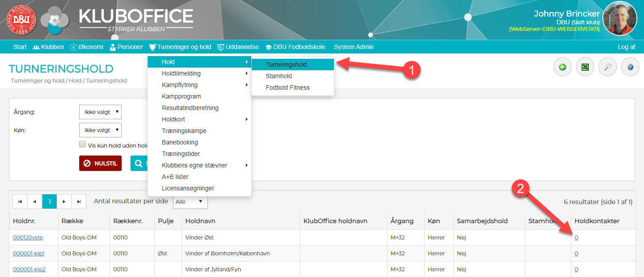
Task: Open the Økonomi navigation menu
Action: 87,47
